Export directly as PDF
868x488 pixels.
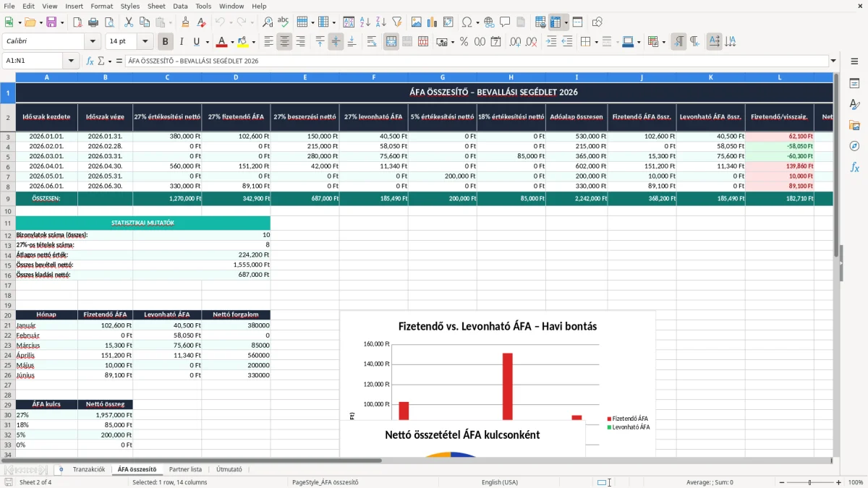coord(77,22)
